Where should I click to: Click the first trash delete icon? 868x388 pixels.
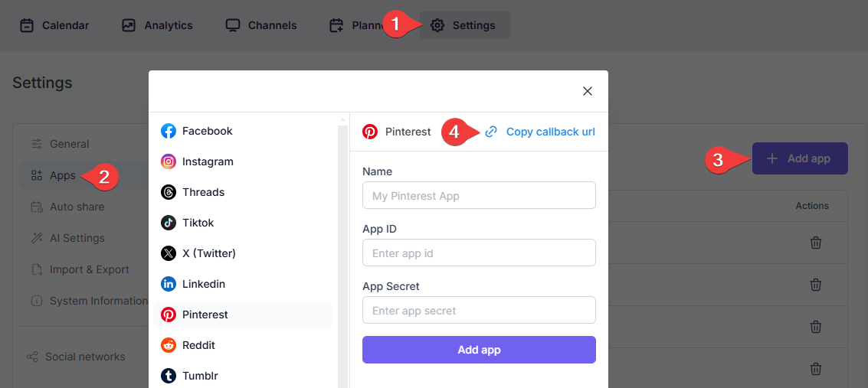[x=815, y=243]
